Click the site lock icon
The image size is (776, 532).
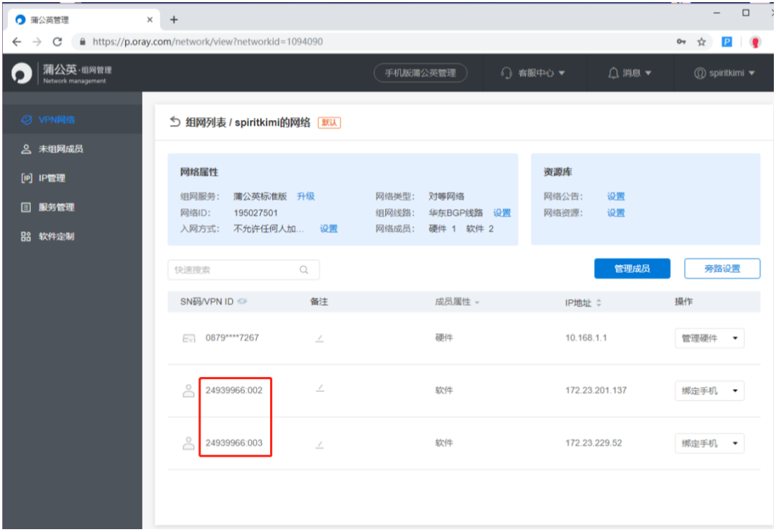pos(82,42)
